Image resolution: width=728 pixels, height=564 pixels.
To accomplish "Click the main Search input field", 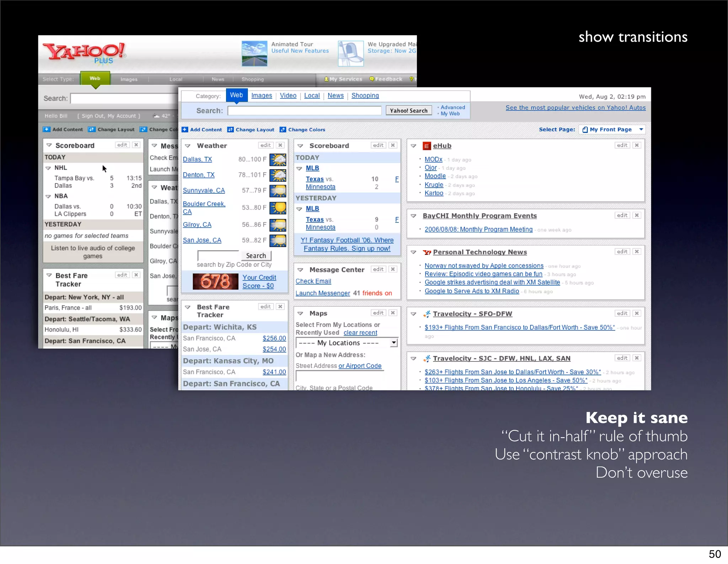I will click(304, 111).
